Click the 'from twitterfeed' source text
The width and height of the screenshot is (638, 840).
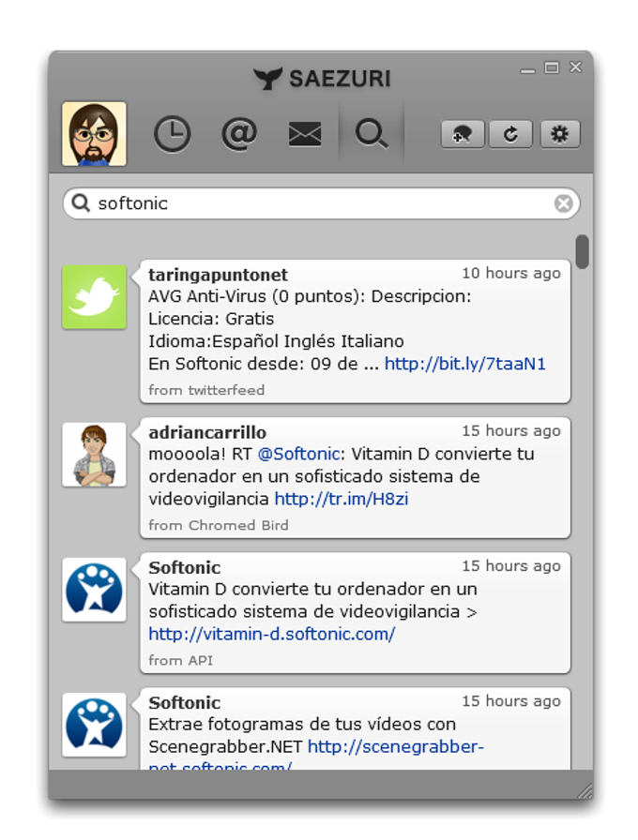[x=206, y=390]
